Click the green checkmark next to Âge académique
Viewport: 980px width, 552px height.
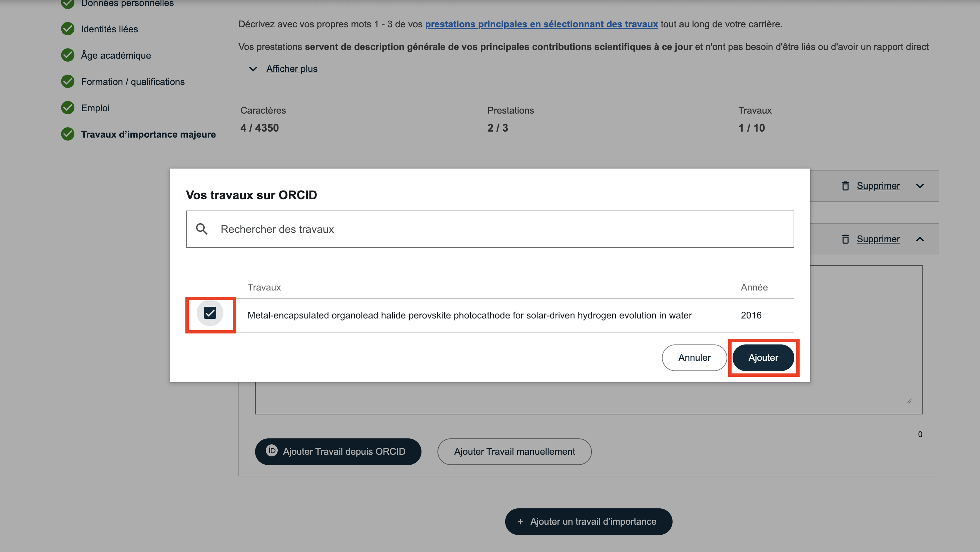pyautogui.click(x=68, y=55)
